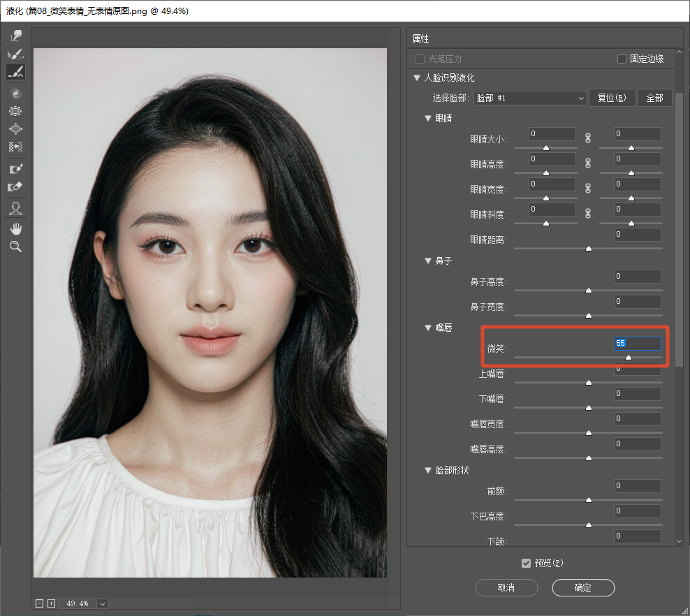The image size is (690, 616).
Task: Select the Hand tool
Action: click(16, 229)
